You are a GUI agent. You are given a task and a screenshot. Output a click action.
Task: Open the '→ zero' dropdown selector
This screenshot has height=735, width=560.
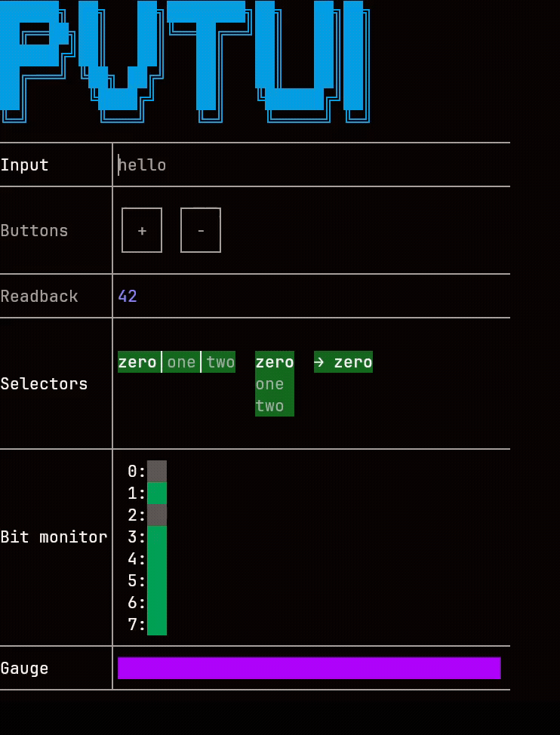[x=343, y=362]
